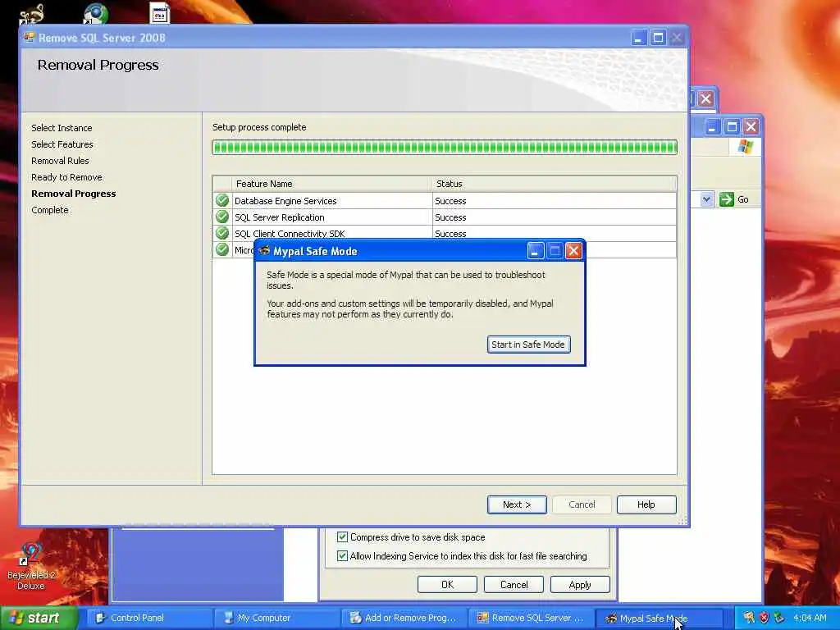Click OK in the disk properties dialog
The image size is (840, 630).
pos(447,584)
